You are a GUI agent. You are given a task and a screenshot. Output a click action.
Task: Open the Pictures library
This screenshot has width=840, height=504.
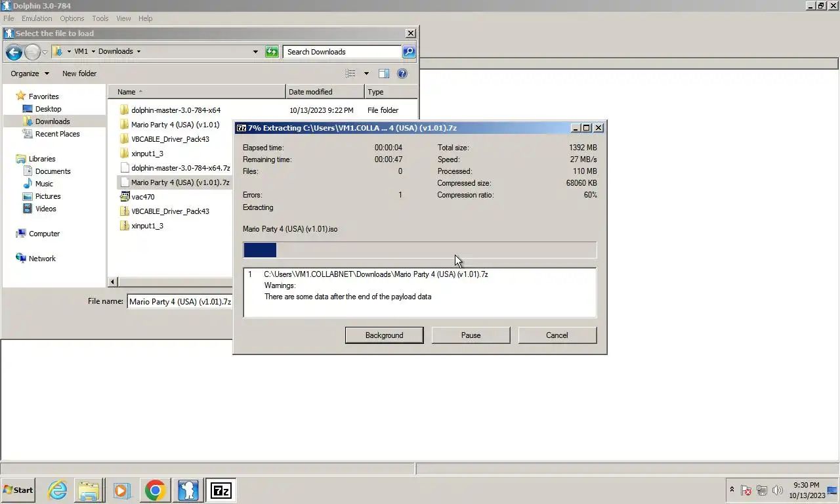tap(48, 196)
